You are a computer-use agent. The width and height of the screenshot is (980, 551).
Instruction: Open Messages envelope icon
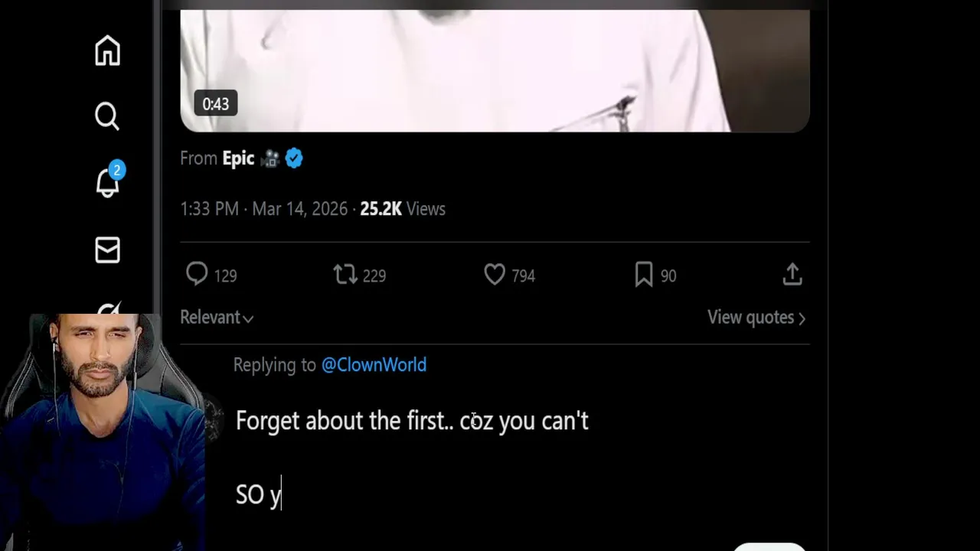coord(107,250)
